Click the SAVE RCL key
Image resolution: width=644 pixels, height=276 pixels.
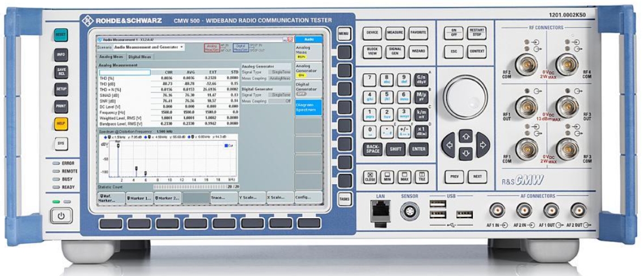click(x=61, y=73)
